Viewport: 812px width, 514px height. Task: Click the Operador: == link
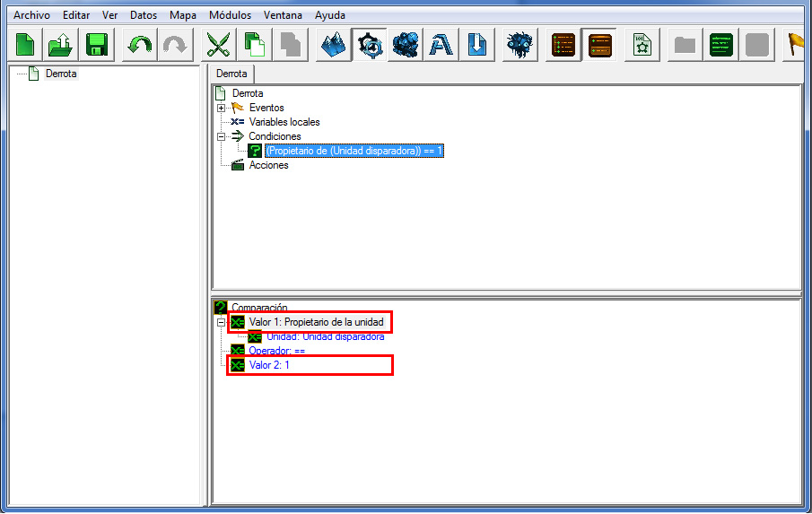click(277, 351)
